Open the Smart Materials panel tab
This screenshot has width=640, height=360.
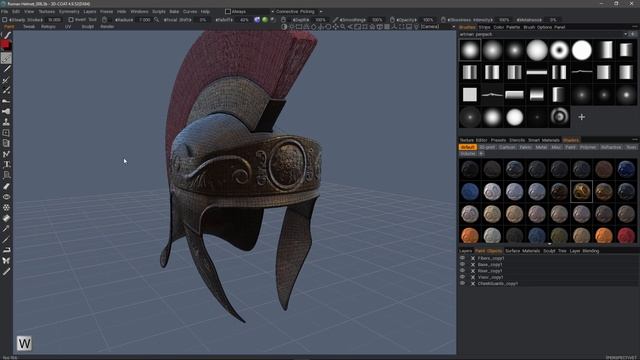click(545, 140)
